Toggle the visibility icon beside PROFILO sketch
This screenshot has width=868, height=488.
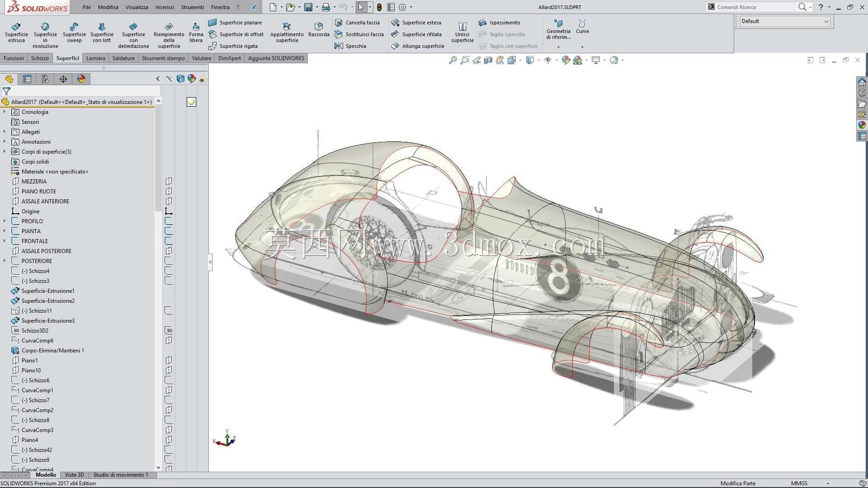169,221
